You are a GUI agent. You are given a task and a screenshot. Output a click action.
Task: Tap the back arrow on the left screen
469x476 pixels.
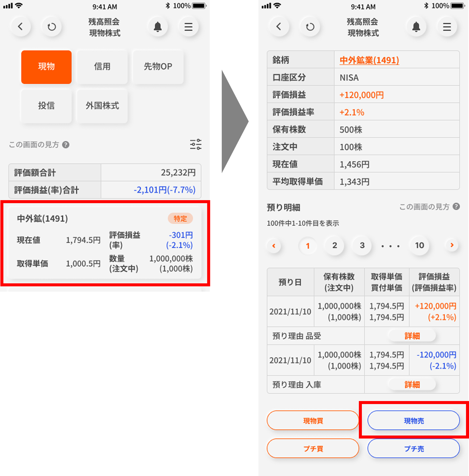coord(21,26)
